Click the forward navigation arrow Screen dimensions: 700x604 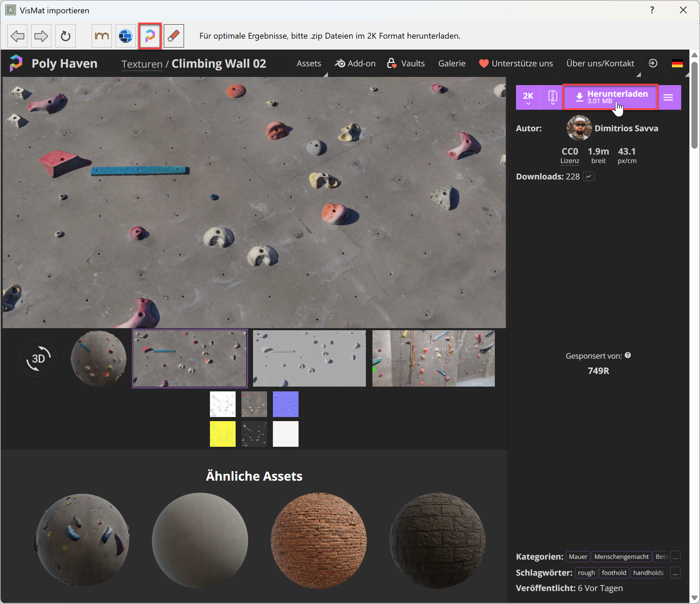pos(41,36)
